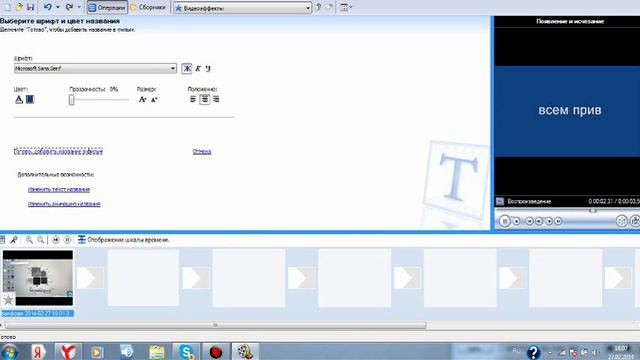640x360 pixels.
Task: Pause the preview playback
Action: 504,221
